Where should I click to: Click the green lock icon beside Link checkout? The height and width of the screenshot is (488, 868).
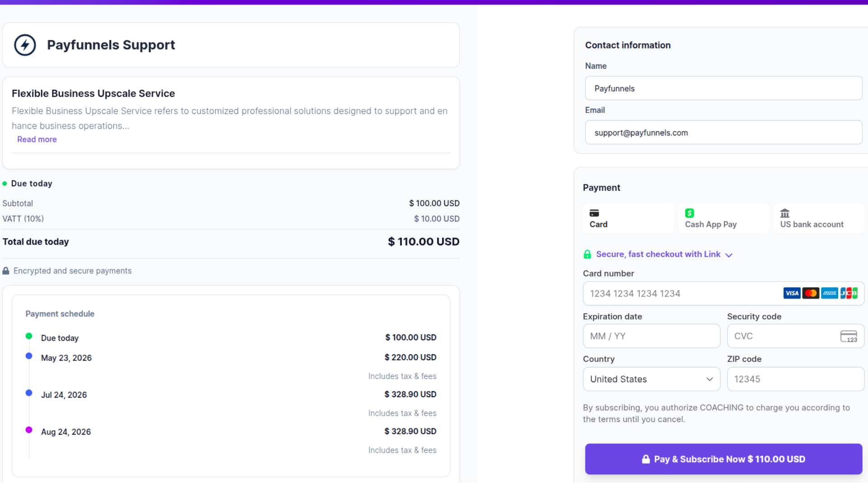coord(587,254)
